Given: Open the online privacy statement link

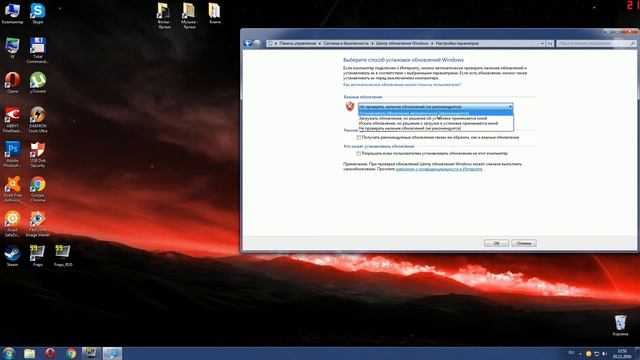Looking at the screenshot, I should pyautogui.click(x=439, y=169).
